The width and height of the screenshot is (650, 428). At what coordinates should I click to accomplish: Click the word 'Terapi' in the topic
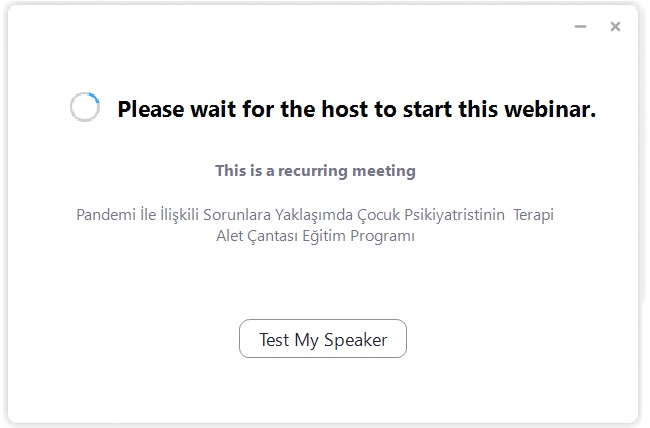534,215
